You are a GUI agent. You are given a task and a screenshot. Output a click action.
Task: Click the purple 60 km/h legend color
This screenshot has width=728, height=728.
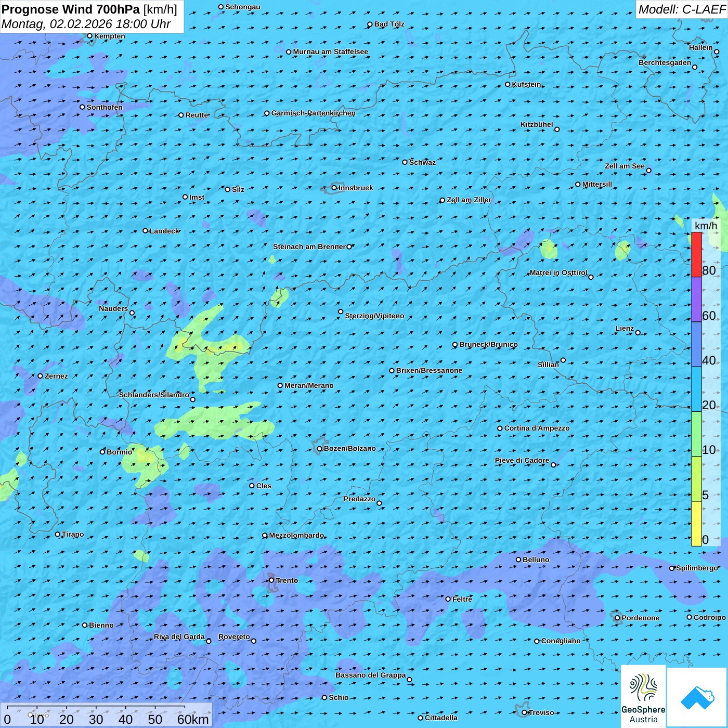pyautogui.click(x=696, y=300)
